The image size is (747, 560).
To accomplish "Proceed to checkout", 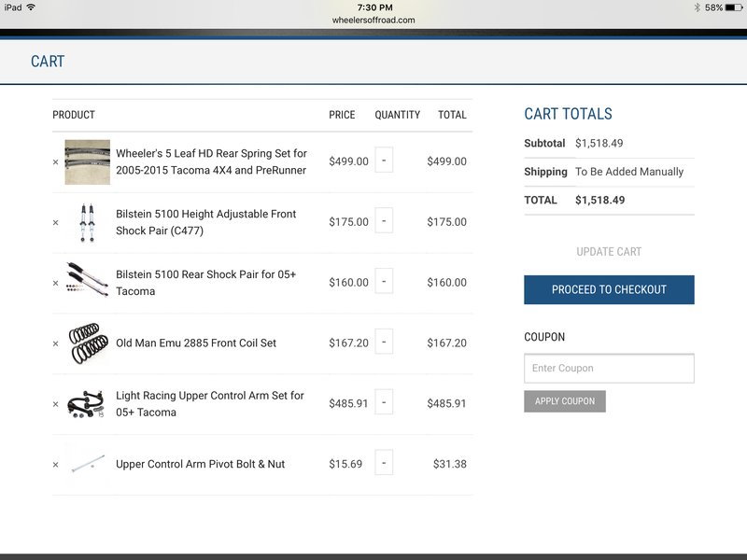I will (609, 289).
